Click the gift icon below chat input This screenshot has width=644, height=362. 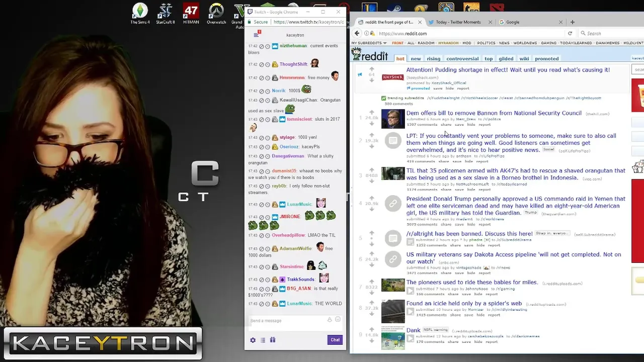pyautogui.click(x=273, y=340)
